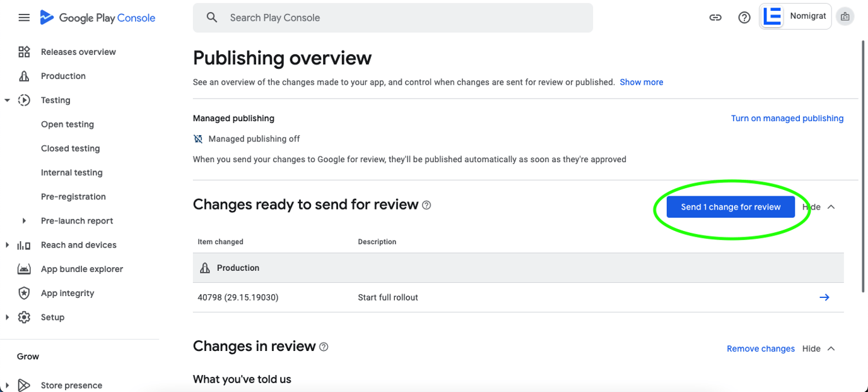Open the navigation hamburger menu
868x392 pixels.
point(24,18)
